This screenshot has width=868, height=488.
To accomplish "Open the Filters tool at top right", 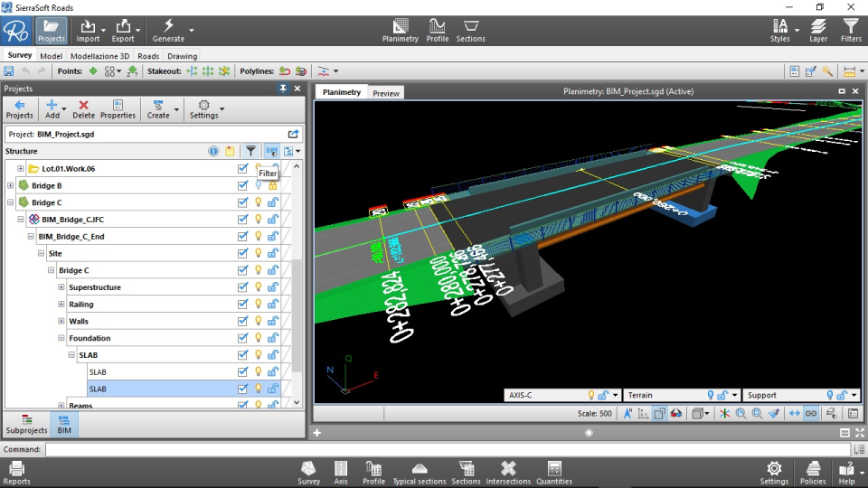I will click(x=851, y=30).
